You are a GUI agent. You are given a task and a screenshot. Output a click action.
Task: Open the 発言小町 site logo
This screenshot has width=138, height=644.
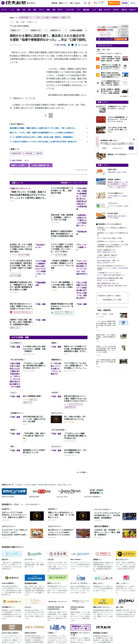pos(12,554)
